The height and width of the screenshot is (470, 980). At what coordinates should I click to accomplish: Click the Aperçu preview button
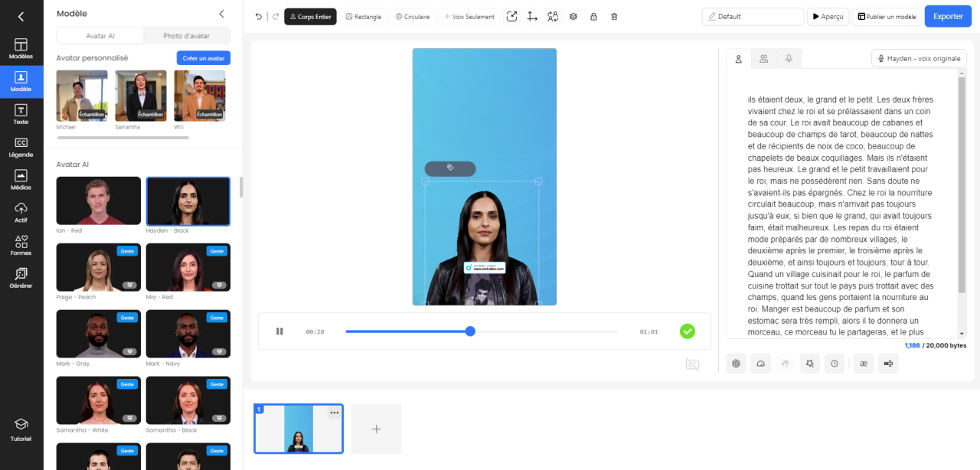[828, 16]
